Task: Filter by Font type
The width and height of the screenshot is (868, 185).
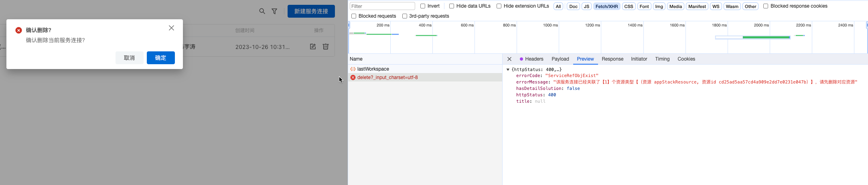Action: coord(644,6)
